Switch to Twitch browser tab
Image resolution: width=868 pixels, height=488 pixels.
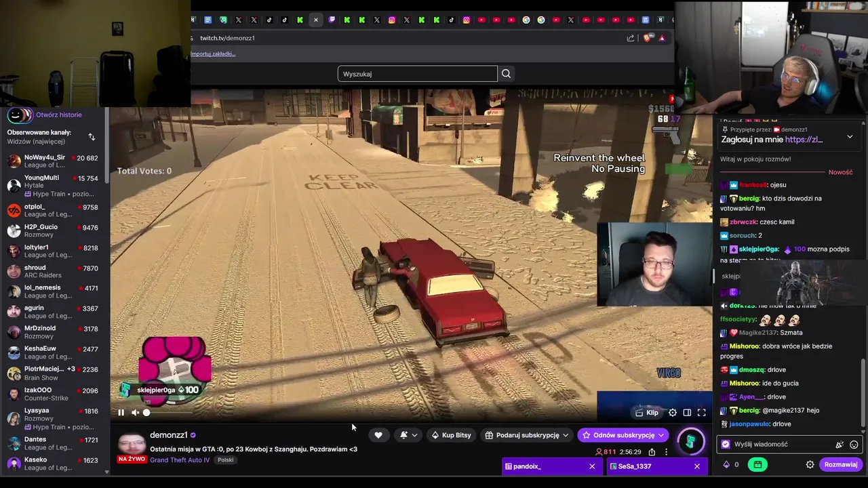[332, 20]
